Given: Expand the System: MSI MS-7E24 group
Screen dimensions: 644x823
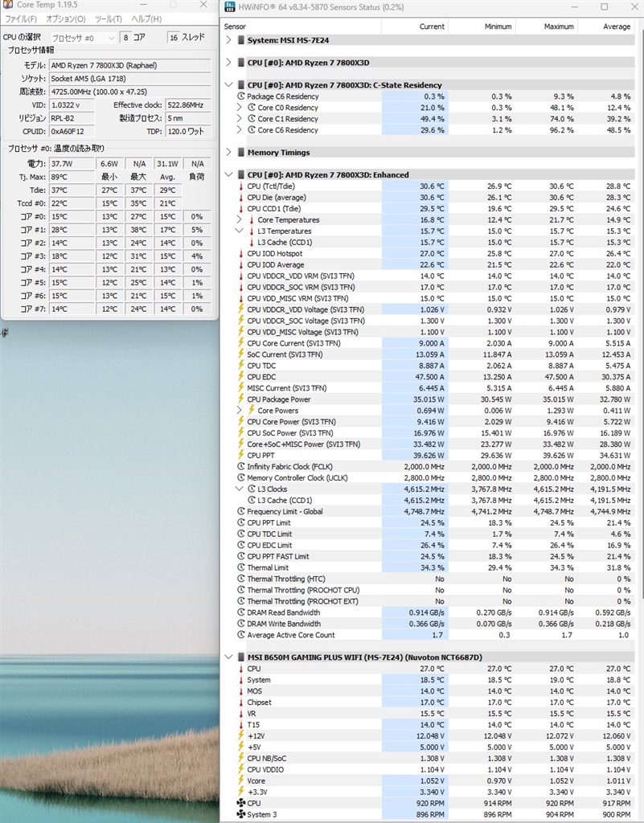Looking at the screenshot, I should (x=228, y=40).
